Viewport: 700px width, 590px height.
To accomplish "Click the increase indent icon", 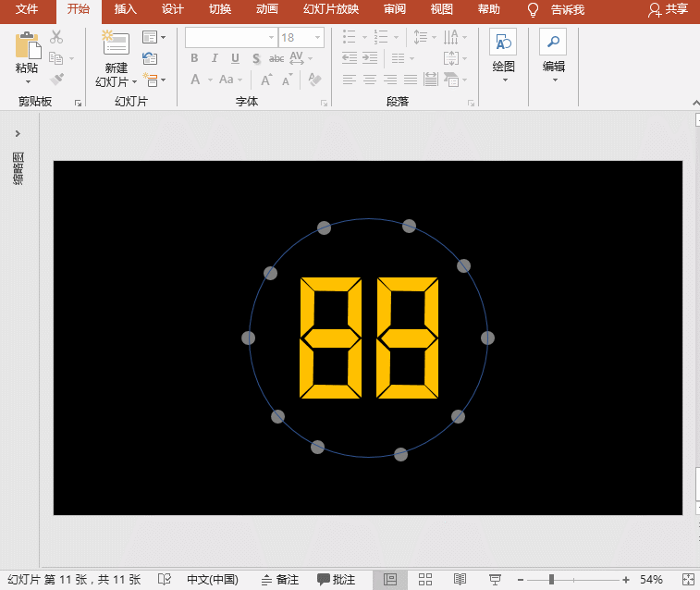I will point(370,58).
